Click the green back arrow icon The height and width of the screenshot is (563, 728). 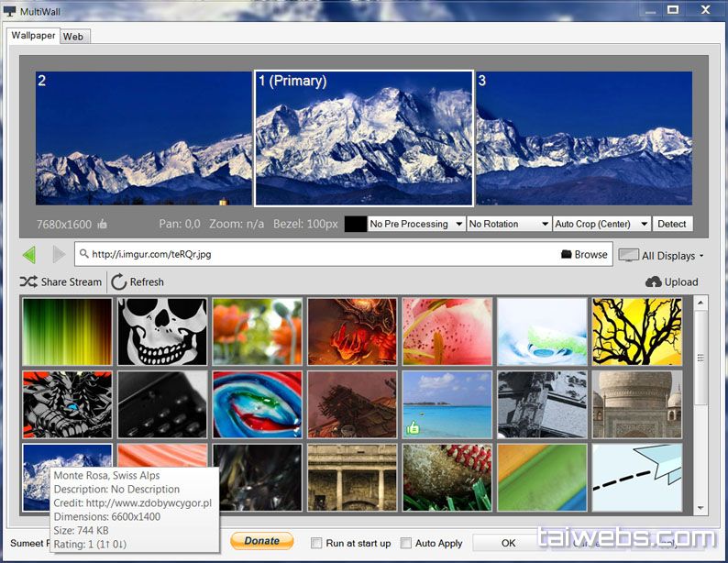coord(29,255)
